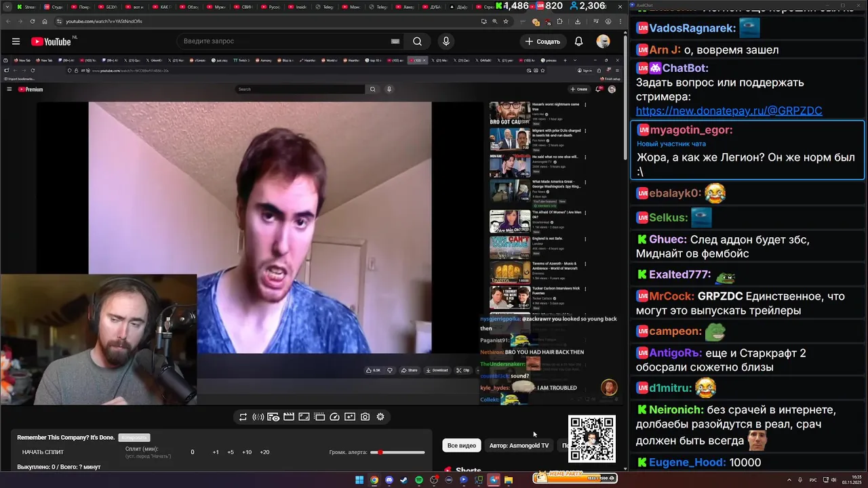868x488 pixels.
Task: Click the film clapper icon in player toolbar
Action: pyautogui.click(x=288, y=417)
